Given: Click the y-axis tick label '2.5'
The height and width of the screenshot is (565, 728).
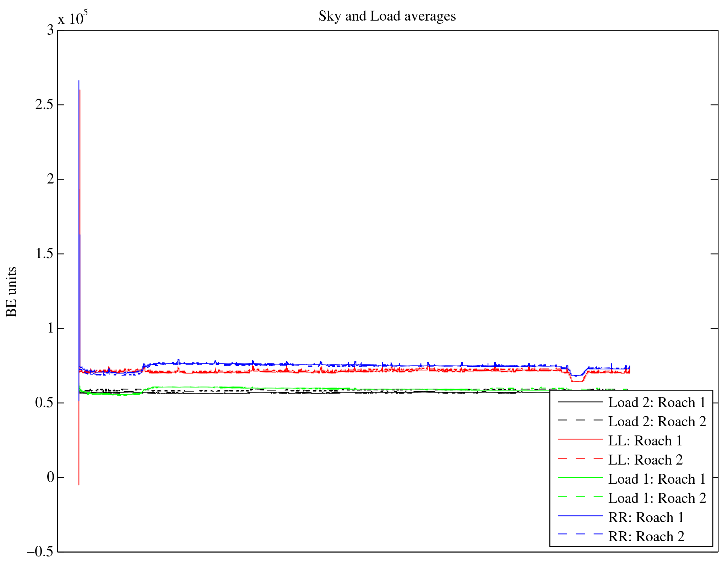Looking at the screenshot, I should pos(45,105).
